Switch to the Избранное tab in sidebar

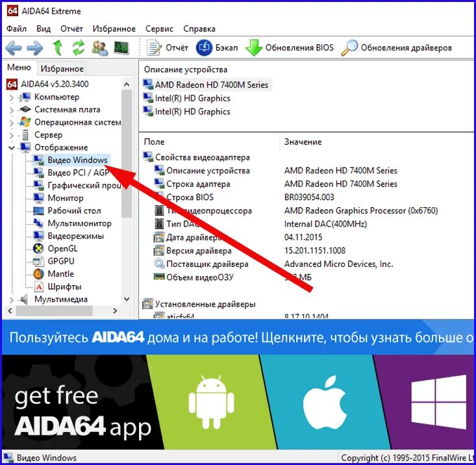(62, 69)
